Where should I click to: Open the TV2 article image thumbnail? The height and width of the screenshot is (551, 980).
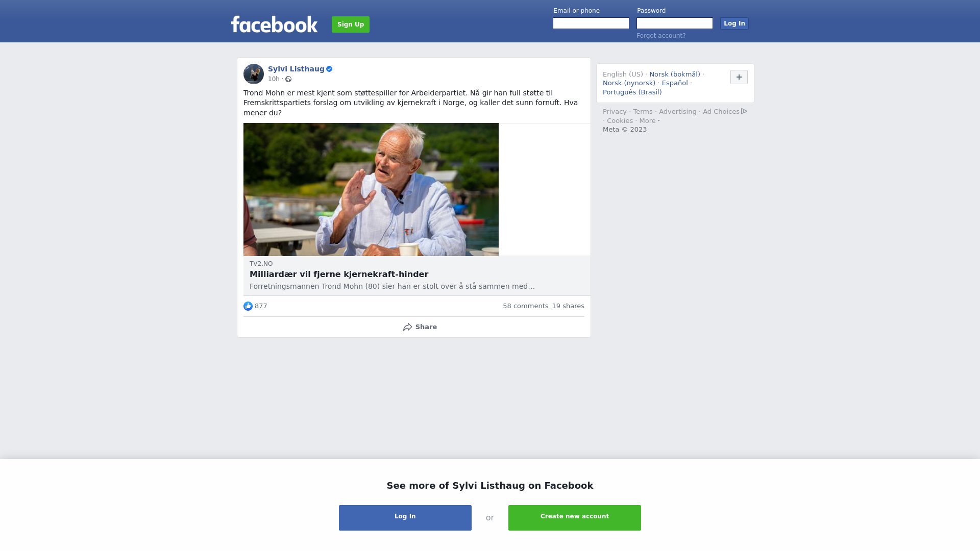click(x=371, y=189)
